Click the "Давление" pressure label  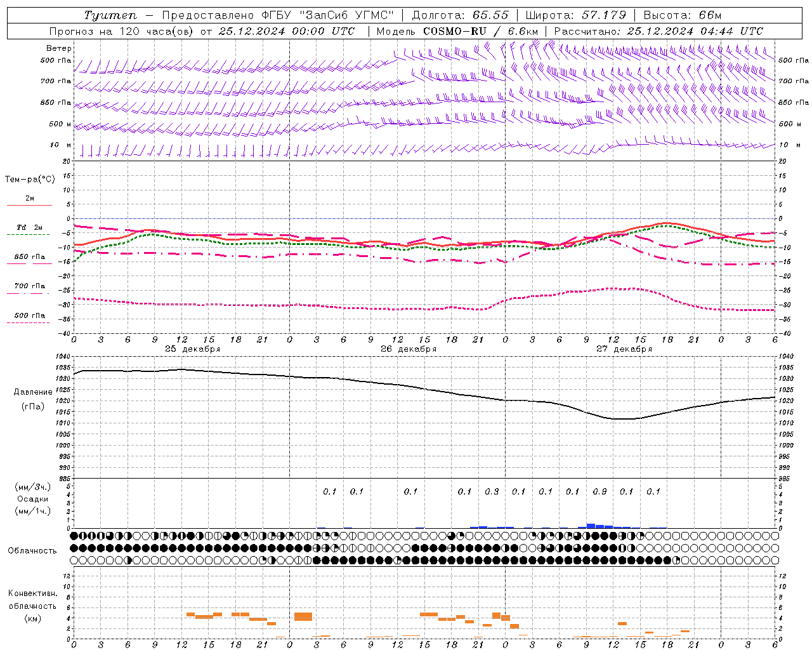pyautogui.click(x=33, y=392)
